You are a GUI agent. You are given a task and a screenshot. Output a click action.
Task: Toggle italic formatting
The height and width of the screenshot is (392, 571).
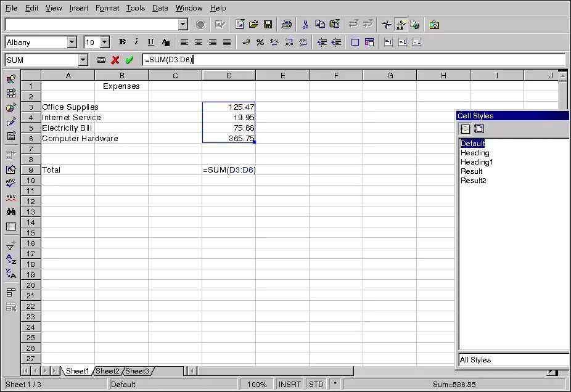pyautogui.click(x=136, y=42)
